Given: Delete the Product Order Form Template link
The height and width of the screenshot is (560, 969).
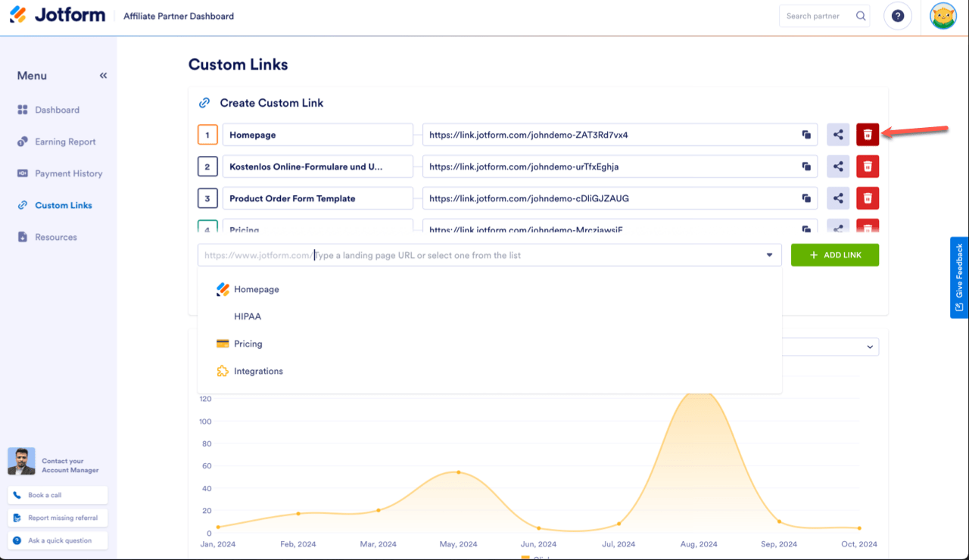Looking at the screenshot, I should click(x=868, y=198).
